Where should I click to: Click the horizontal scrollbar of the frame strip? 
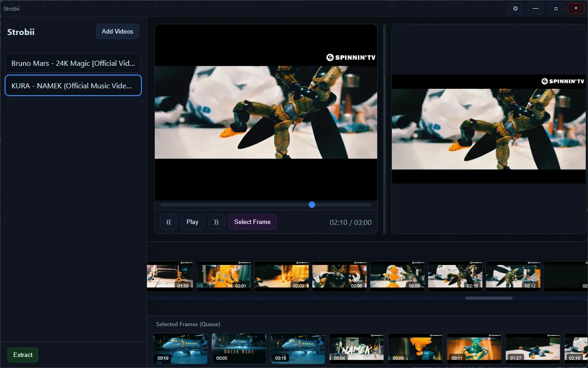pyautogui.click(x=489, y=298)
